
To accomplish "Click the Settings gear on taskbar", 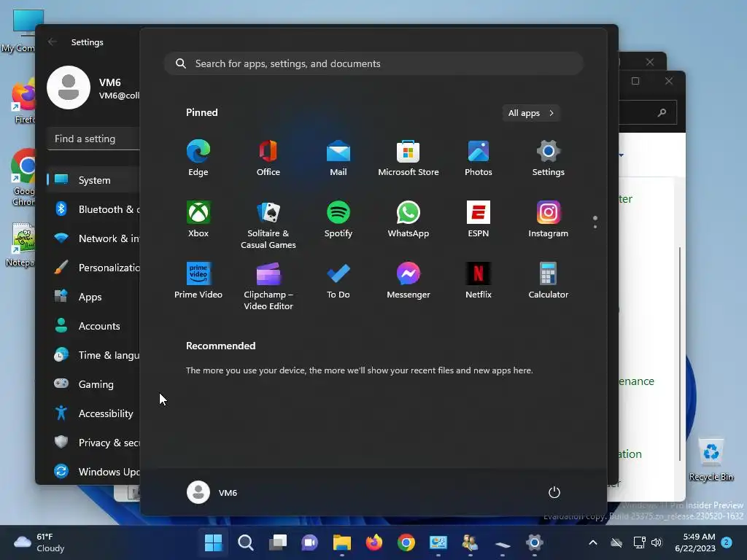I will click(535, 542).
